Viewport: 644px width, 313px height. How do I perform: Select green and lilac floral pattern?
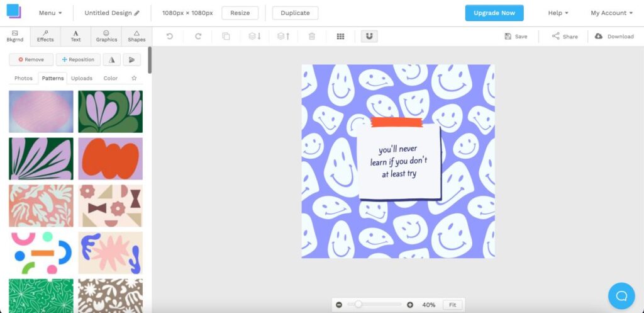point(111,111)
